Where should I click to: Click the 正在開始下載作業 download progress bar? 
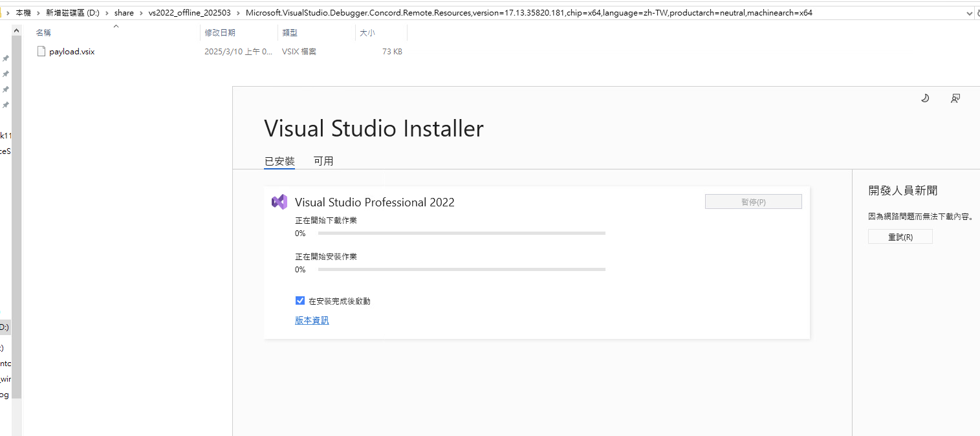[462, 233]
